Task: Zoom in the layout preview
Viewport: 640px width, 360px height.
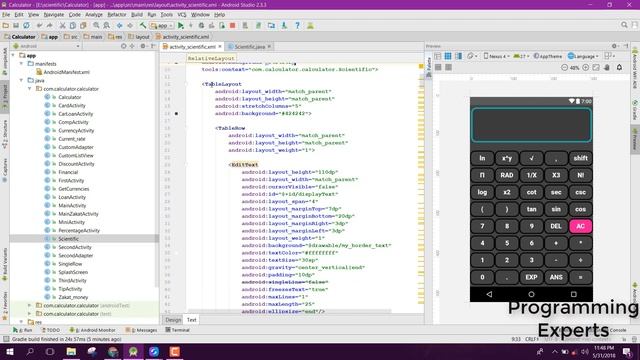Action: [585, 67]
